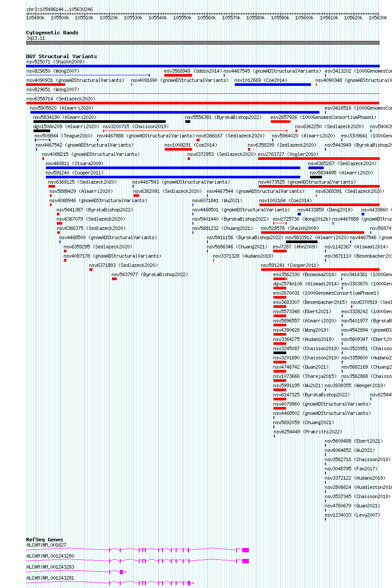Select nsv5573348 (Ebert2021) label
The width and height of the screenshot is (392, 588).
click(302, 311)
